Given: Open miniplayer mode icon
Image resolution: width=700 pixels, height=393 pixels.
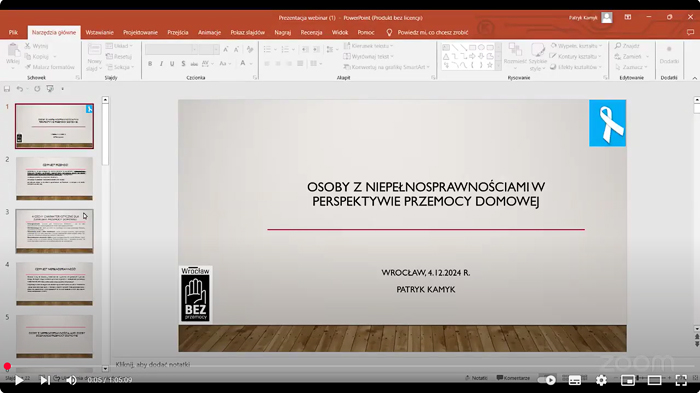Looking at the screenshot, I should coord(628,380).
